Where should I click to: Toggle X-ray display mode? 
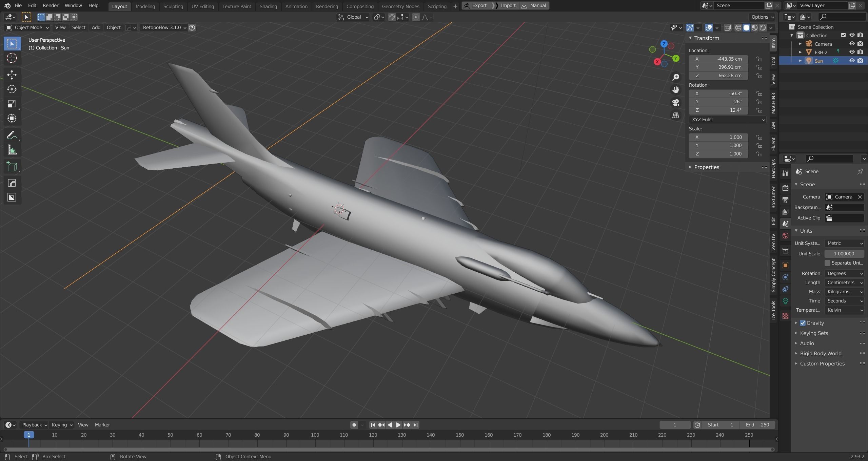pyautogui.click(x=728, y=27)
